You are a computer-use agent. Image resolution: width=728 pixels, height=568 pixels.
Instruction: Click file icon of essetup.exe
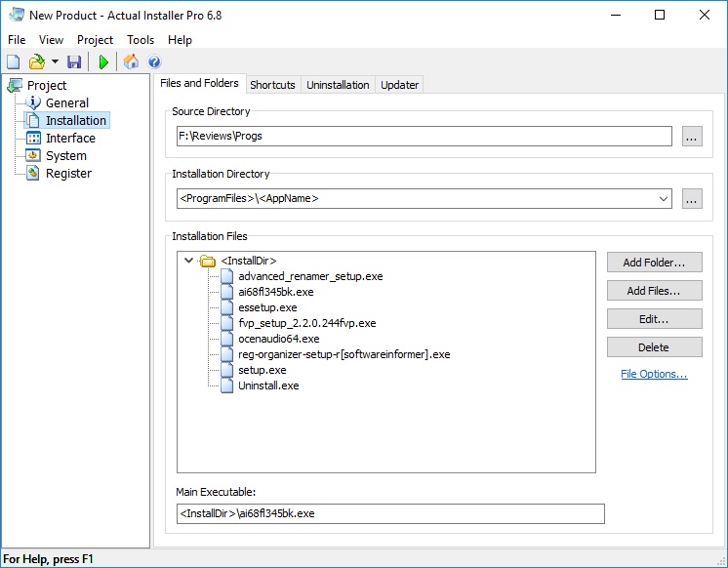click(227, 307)
